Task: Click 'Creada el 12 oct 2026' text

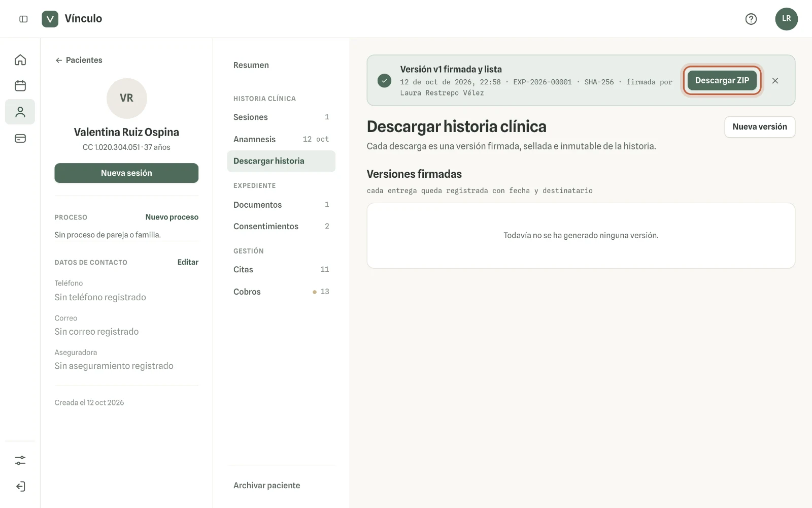Action: pos(89,402)
